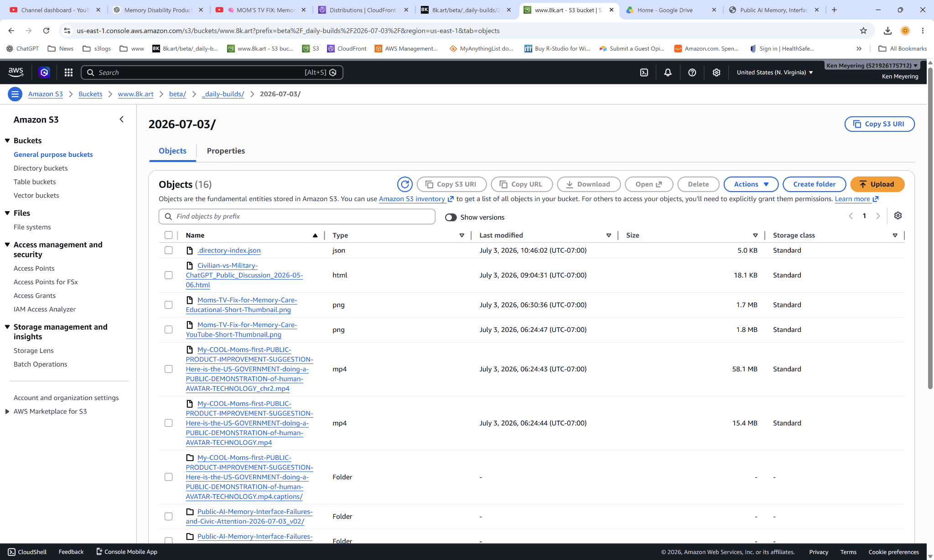Screen dimensions: 934x560
Task: Click the Find objects by prefix field
Action: click(297, 217)
